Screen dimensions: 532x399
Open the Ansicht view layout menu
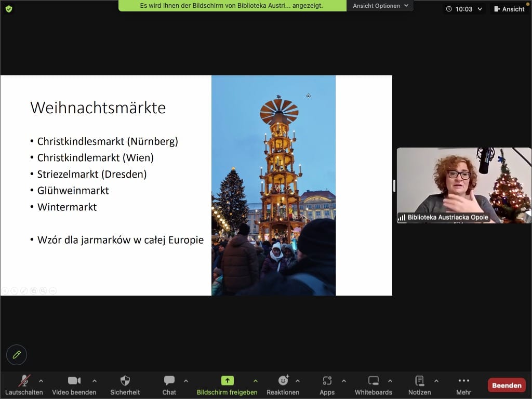(509, 9)
